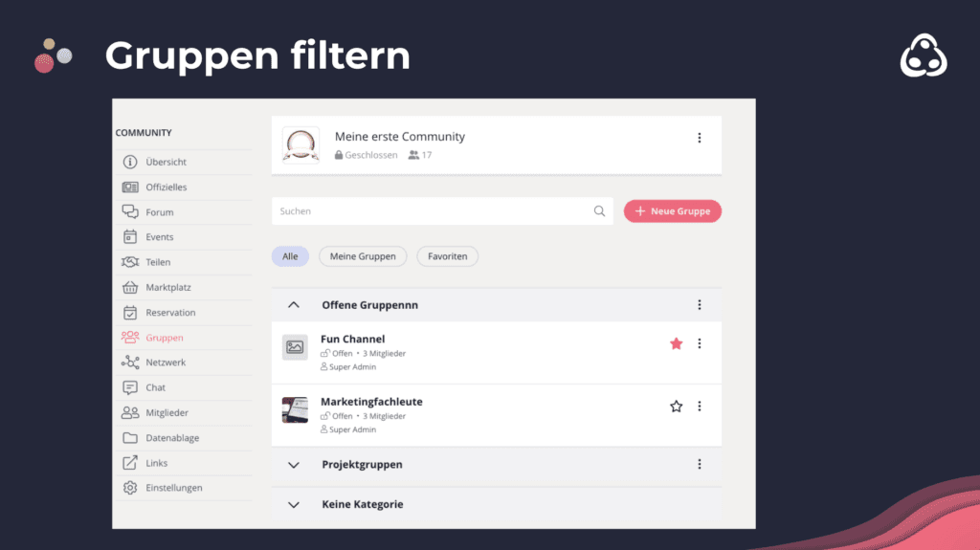Expand the Keine Kategorie section
The height and width of the screenshot is (550, 980).
(x=293, y=504)
